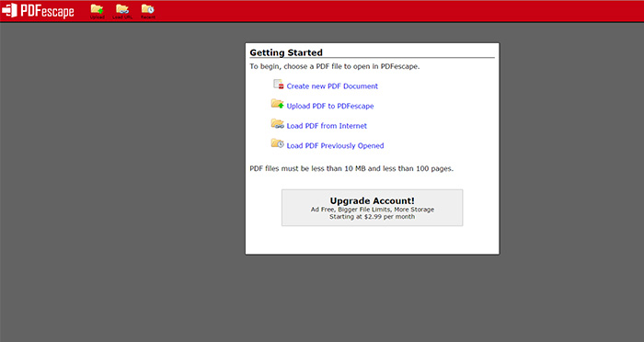Click the 10 MB file limit notice text
Screen dimensions: 644x342
(351, 169)
